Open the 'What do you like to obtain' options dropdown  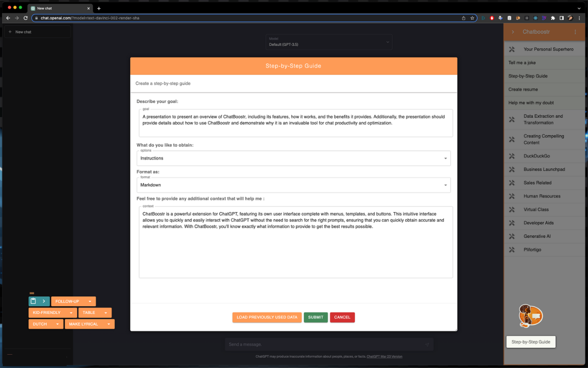click(x=294, y=158)
